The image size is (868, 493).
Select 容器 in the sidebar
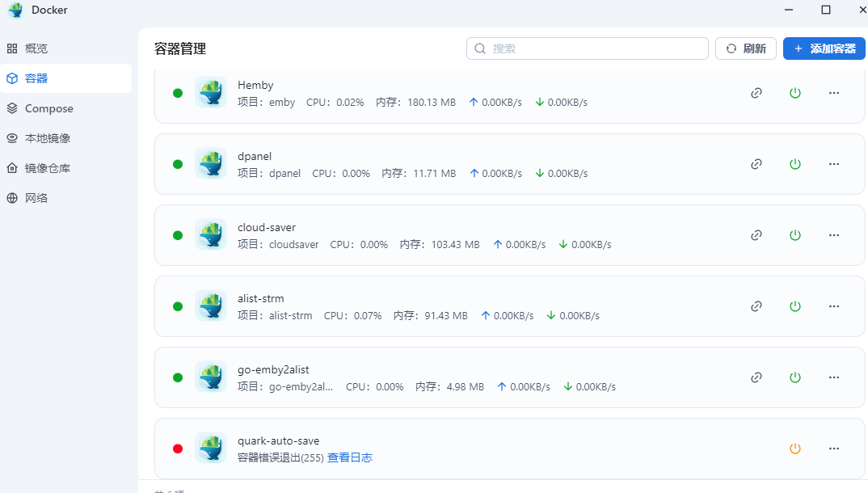click(x=66, y=78)
